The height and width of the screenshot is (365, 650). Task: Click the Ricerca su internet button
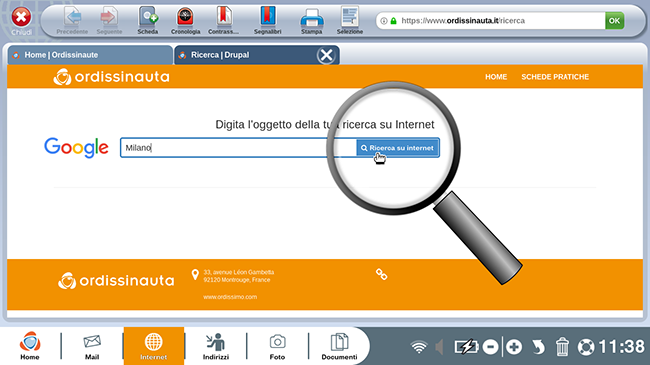[x=398, y=148]
